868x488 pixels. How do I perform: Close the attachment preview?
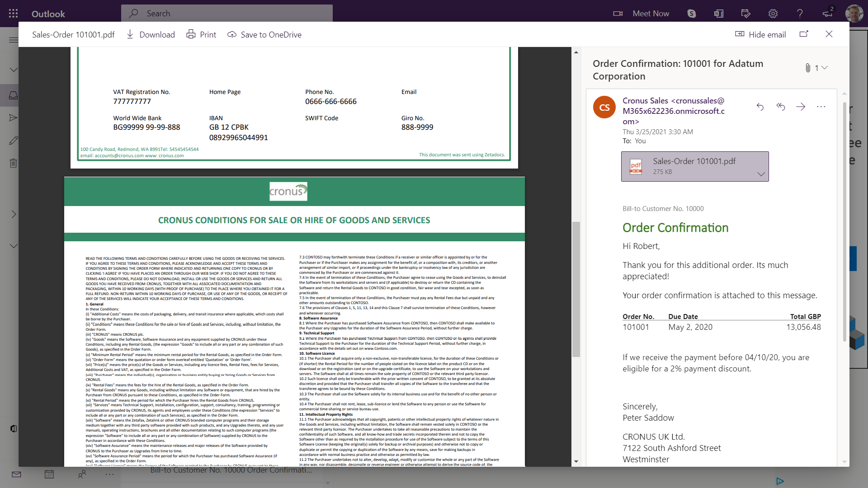pyautogui.click(x=829, y=34)
